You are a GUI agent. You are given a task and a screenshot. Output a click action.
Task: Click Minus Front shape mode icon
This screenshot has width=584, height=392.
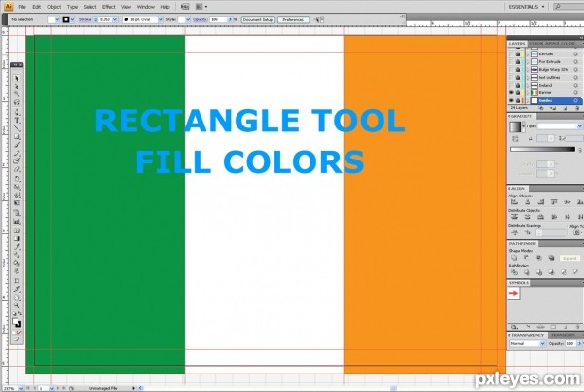(x=527, y=258)
